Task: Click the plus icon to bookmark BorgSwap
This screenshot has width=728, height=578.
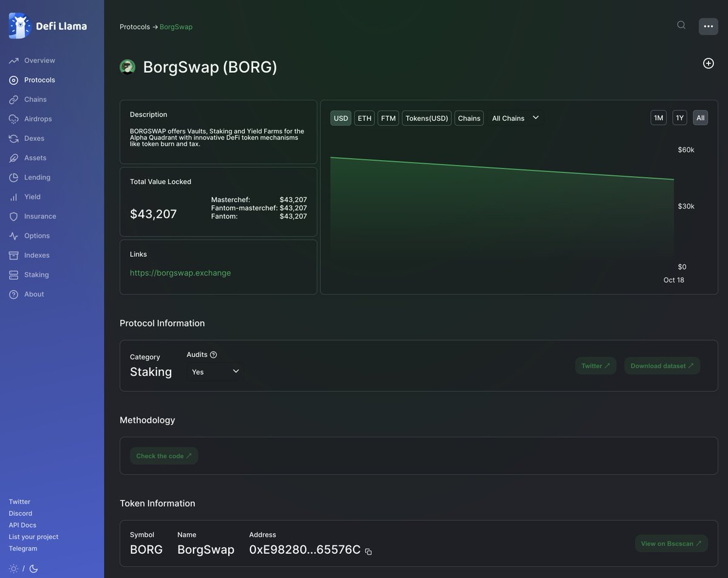Action: coord(708,63)
